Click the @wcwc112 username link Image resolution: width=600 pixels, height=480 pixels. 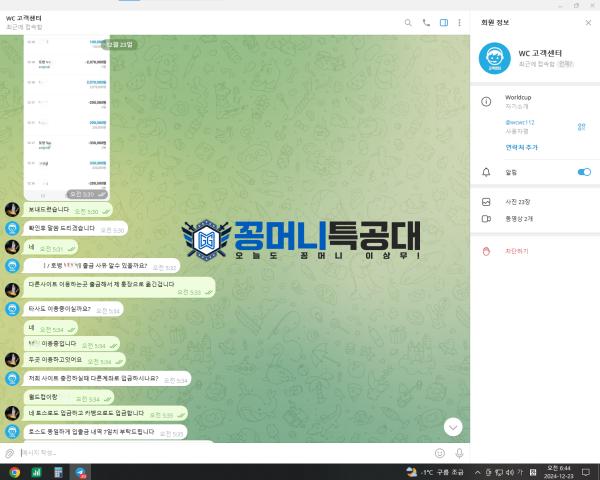[x=520, y=122]
